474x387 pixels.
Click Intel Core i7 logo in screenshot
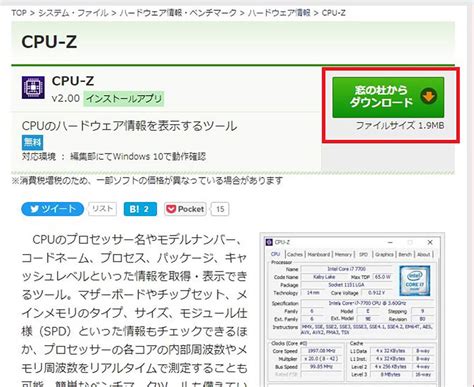coord(415,281)
